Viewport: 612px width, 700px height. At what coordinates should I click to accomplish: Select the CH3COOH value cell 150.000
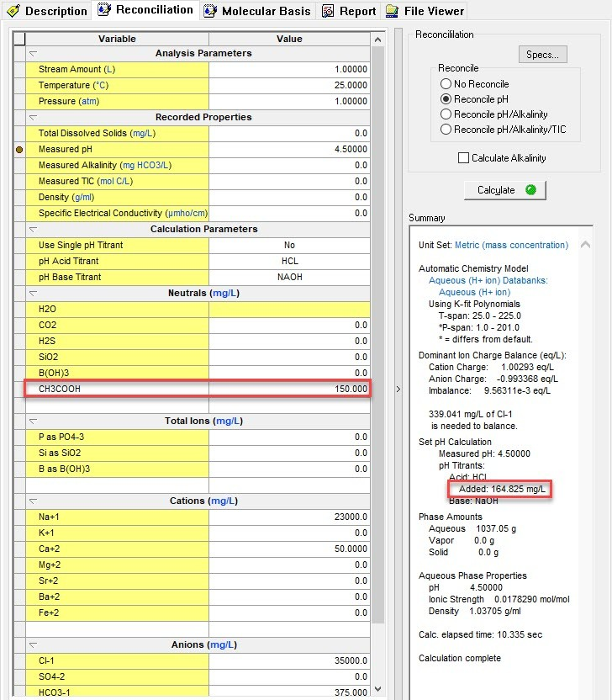[x=289, y=390]
